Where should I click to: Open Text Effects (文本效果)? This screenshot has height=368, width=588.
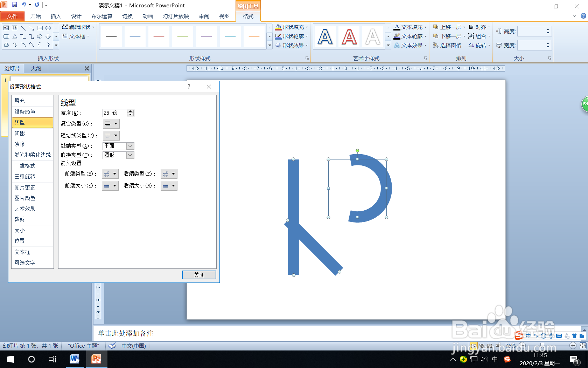(x=410, y=45)
